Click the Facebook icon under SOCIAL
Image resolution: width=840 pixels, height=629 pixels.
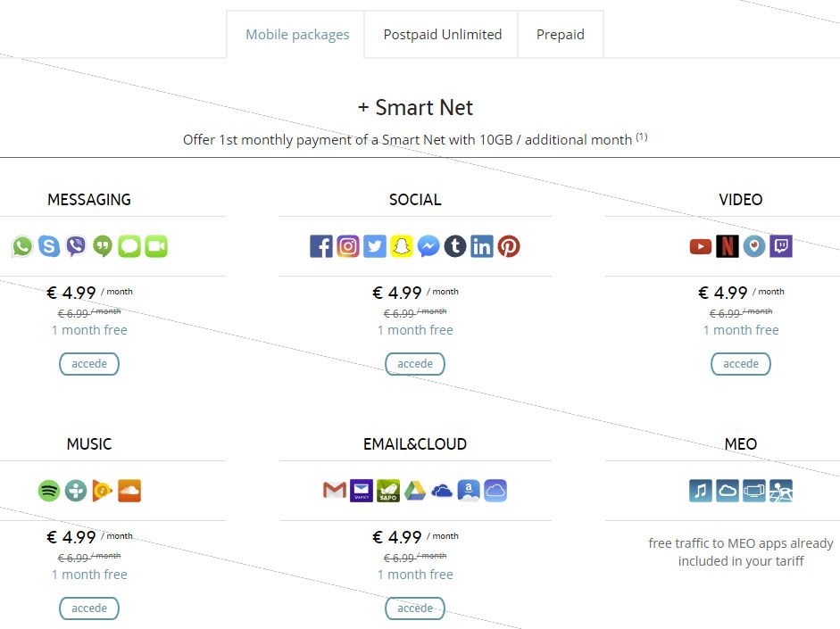click(321, 246)
